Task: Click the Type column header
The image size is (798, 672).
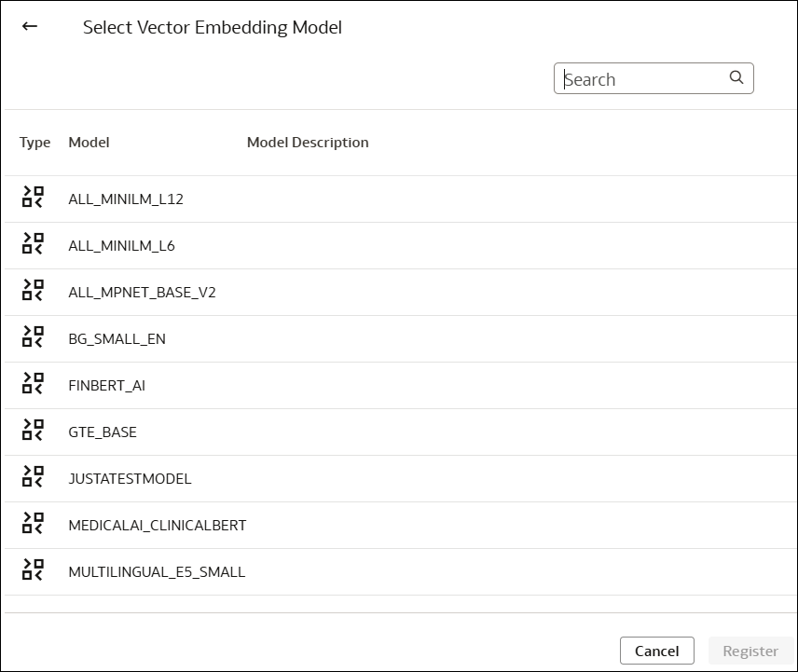Action: click(x=34, y=142)
